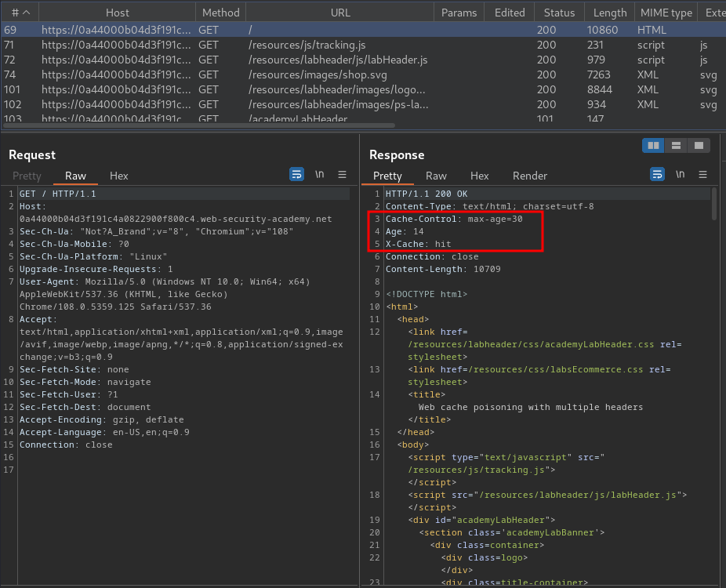
Task: Sort history by Length column header
Action: pos(610,13)
